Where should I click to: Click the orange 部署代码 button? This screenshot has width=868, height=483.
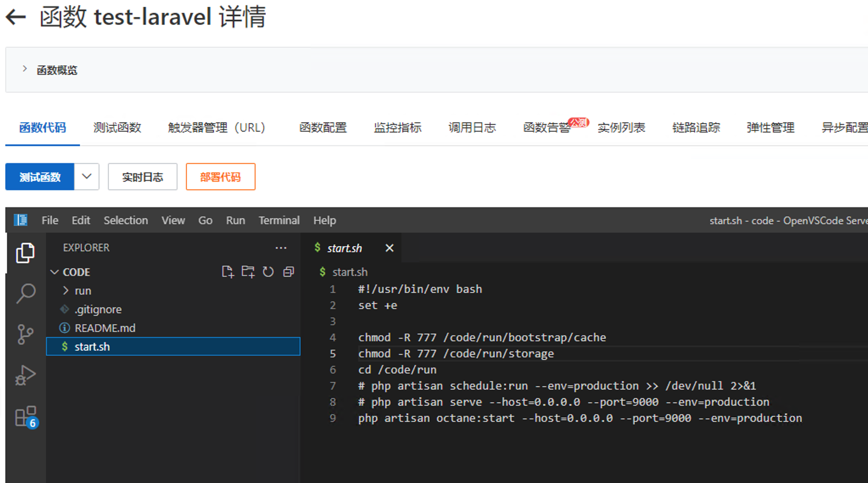221,177
